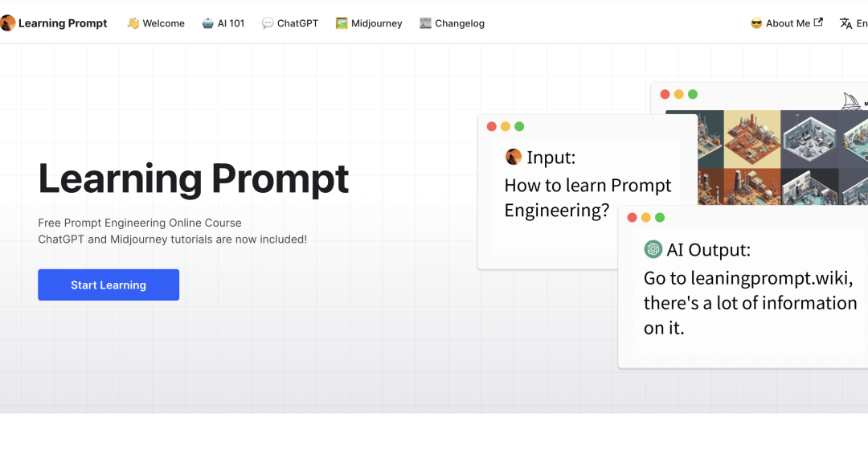Click the external link arrow icon
This screenshot has width=868, height=471.
coord(818,23)
